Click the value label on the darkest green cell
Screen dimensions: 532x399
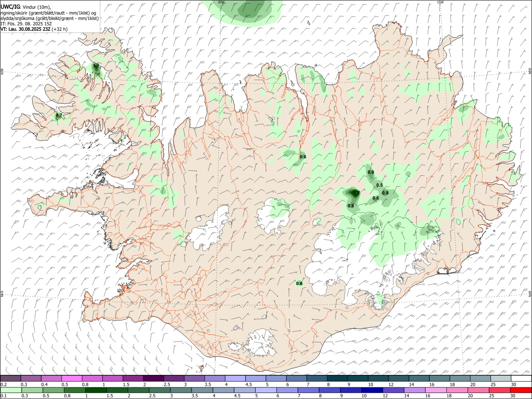coord(356,193)
